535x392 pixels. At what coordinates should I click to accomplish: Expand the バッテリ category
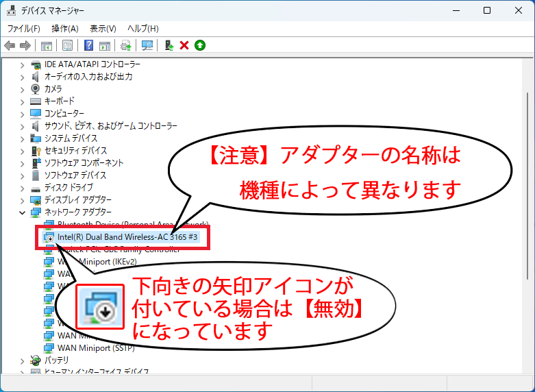(23, 360)
